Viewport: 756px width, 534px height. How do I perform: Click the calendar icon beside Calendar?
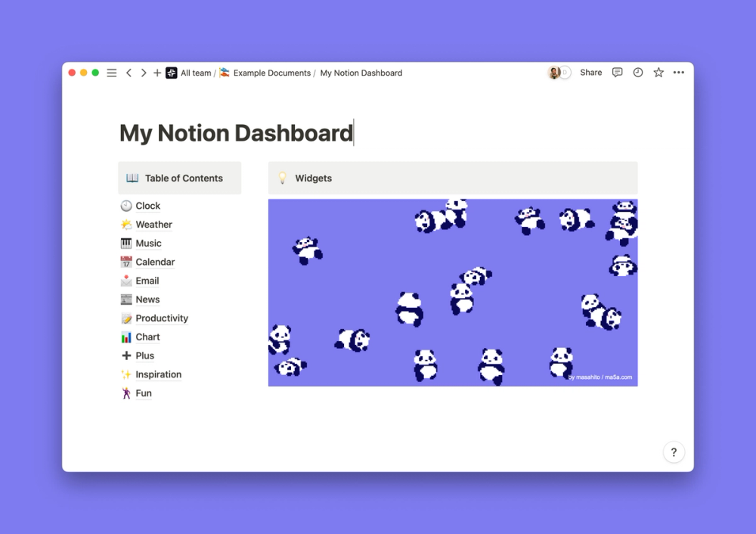pyautogui.click(x=126, y=262)
